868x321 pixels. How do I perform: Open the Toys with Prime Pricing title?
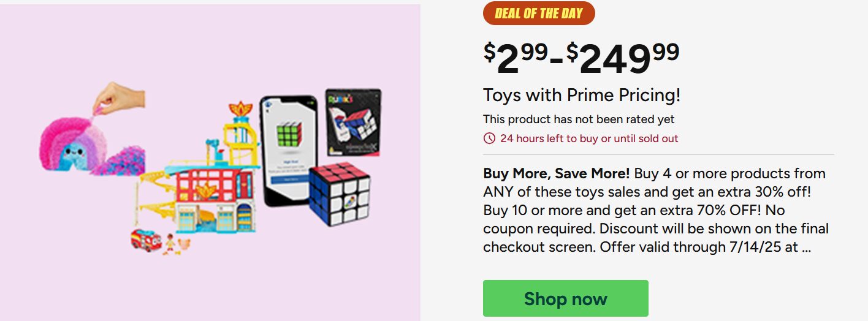582,96
